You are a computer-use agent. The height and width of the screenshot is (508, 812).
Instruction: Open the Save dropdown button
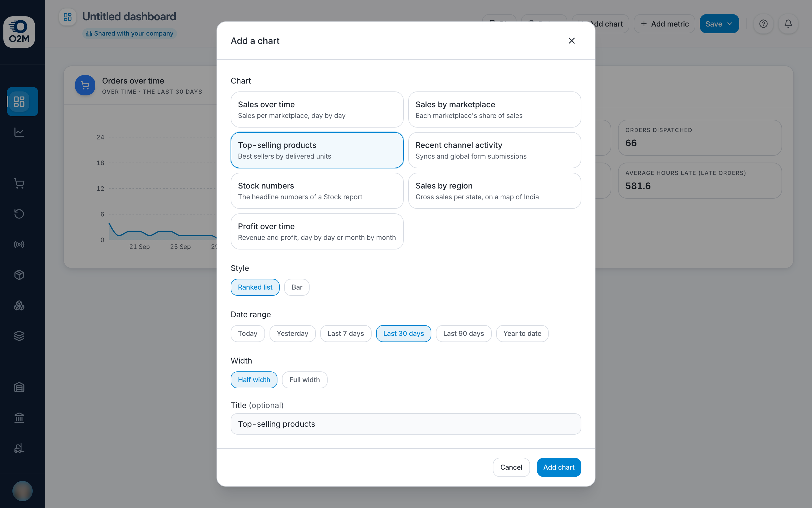tap(720, 24)
